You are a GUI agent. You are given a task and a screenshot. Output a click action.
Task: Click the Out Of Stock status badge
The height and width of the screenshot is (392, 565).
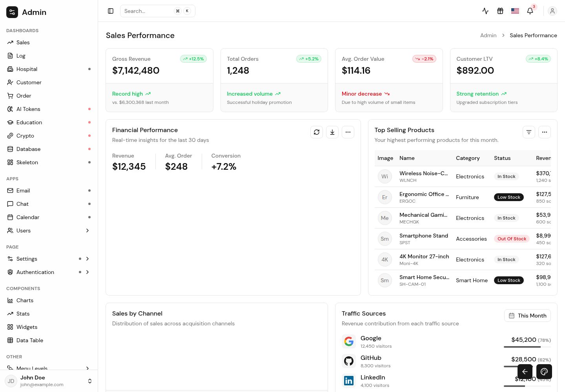512,239
